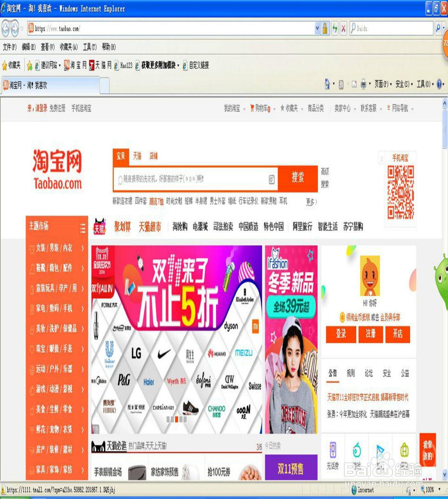Image resolution: width=448 pixels, height=499 pixels.
Task: Open the 天猫超市 navigation link
Action: [150, 227]
